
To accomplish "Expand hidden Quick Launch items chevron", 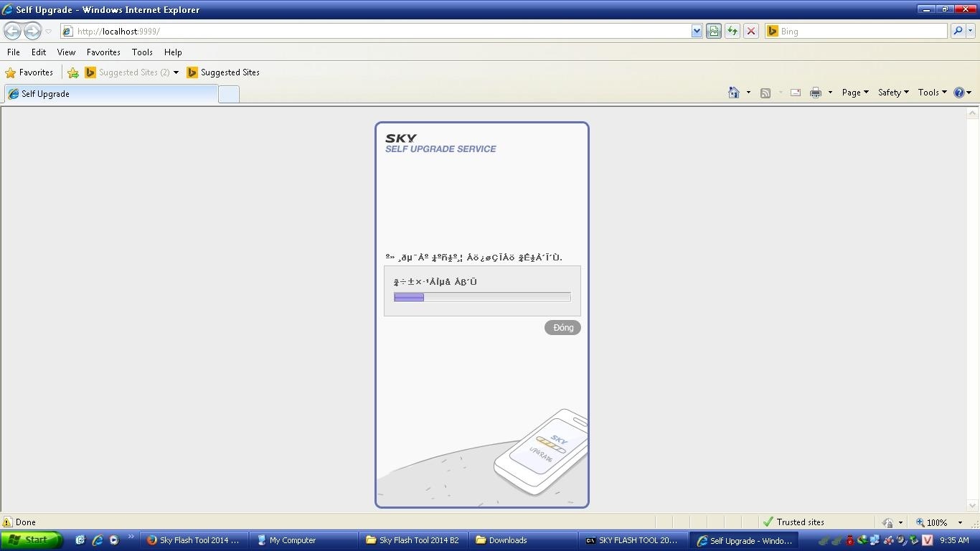I will click(131, 537).
